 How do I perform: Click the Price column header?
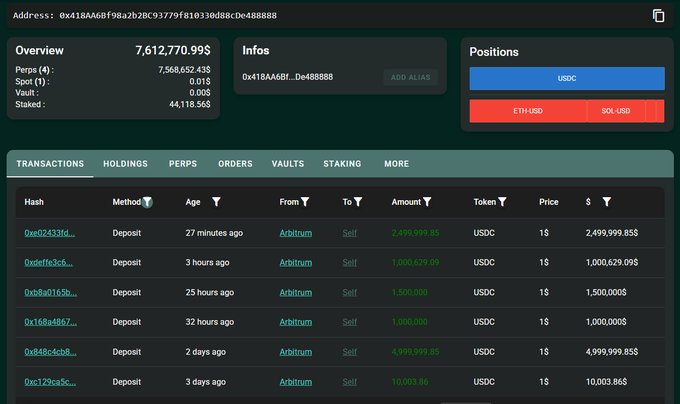[549, 202]
